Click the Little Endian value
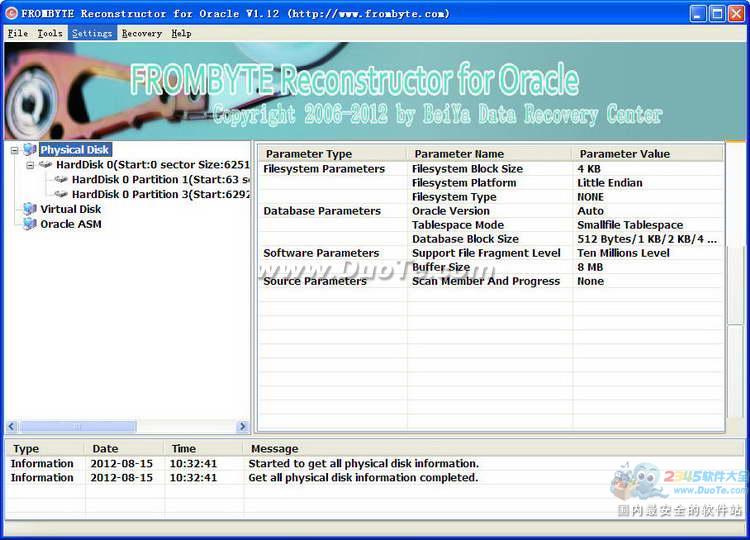 [610, 183]
